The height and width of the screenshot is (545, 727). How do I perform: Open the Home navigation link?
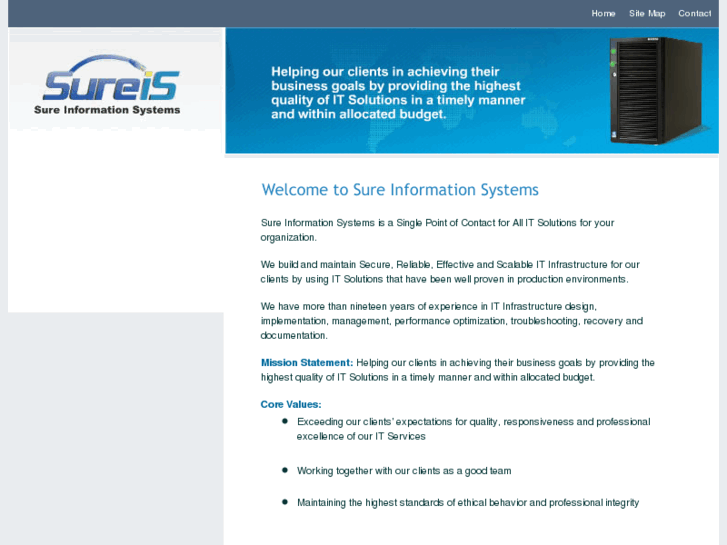[603, 13]
